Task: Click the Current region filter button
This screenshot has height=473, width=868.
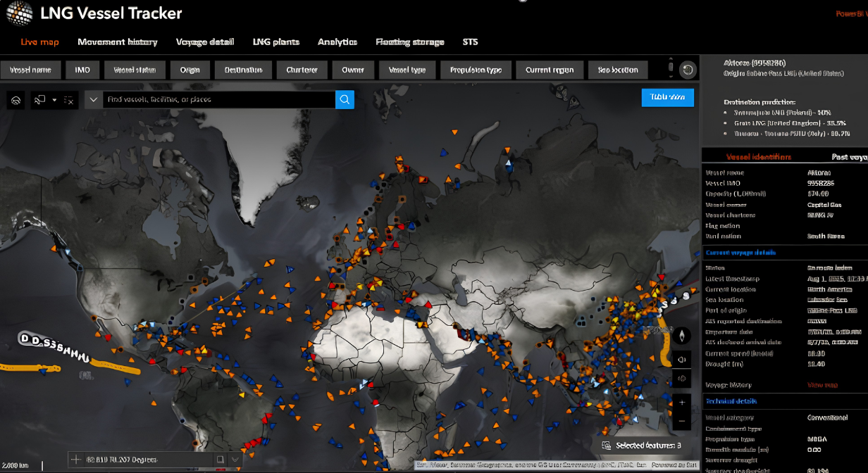Action: coord(550,70)
